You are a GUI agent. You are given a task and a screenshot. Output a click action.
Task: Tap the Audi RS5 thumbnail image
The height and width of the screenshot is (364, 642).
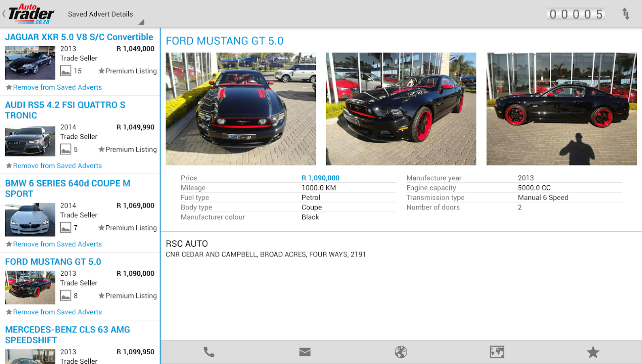[x=30, y=141]
